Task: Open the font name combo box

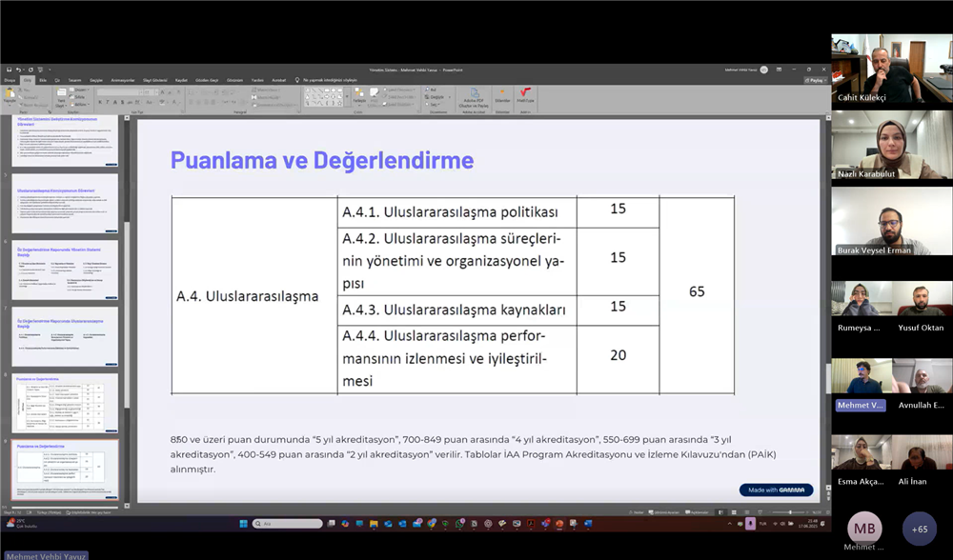Action: (118, 92)
